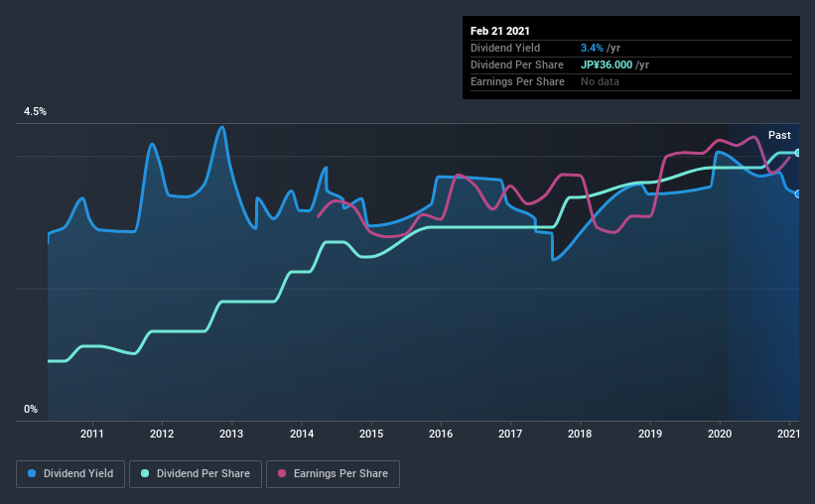Select the 2014 x-axis label
This screenshot has height=504, width=815.
[302, 434]
